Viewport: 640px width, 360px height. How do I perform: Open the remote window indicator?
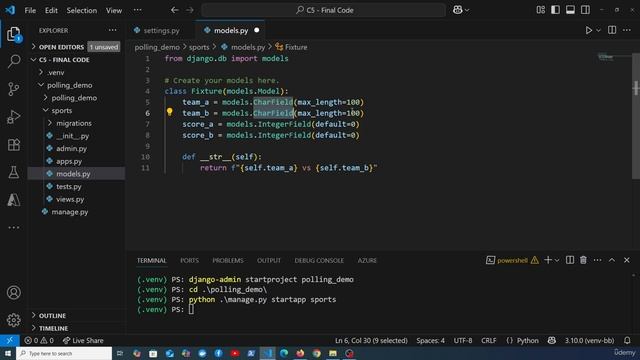point(9,340)
